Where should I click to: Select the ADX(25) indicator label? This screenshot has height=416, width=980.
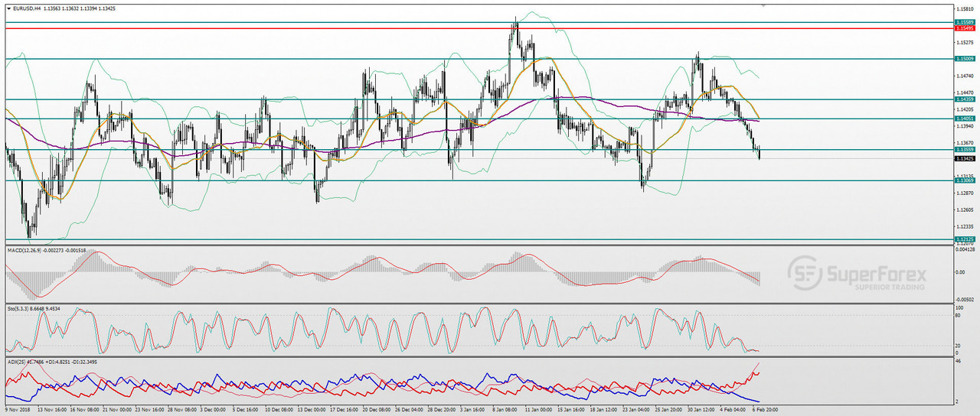(18, 361)
